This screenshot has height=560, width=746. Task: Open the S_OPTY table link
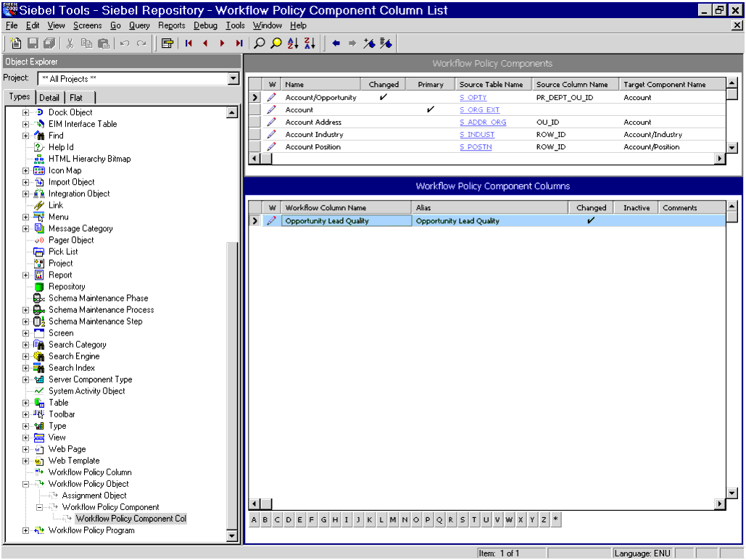473,97
